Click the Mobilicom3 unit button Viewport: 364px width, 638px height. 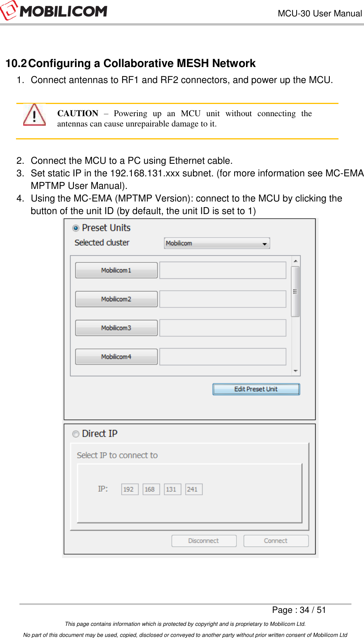(116, 328)
